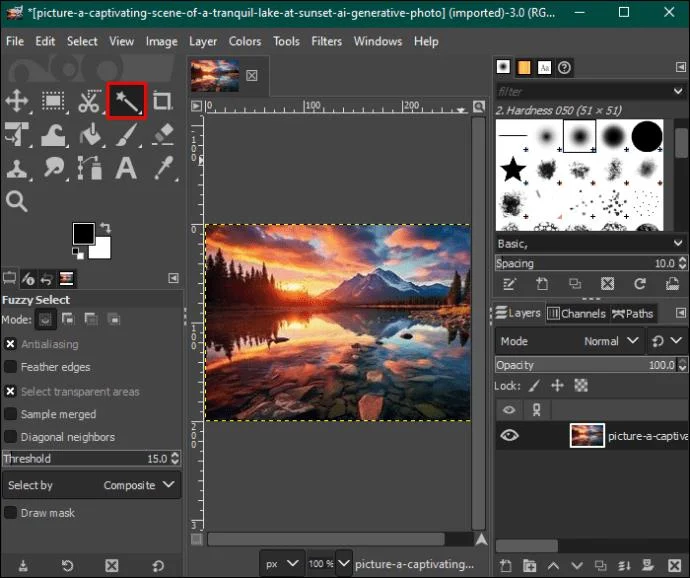Select the Unified Transform tool
The width and height of the screenshot is (690, 578).
[x=17, y=134]
